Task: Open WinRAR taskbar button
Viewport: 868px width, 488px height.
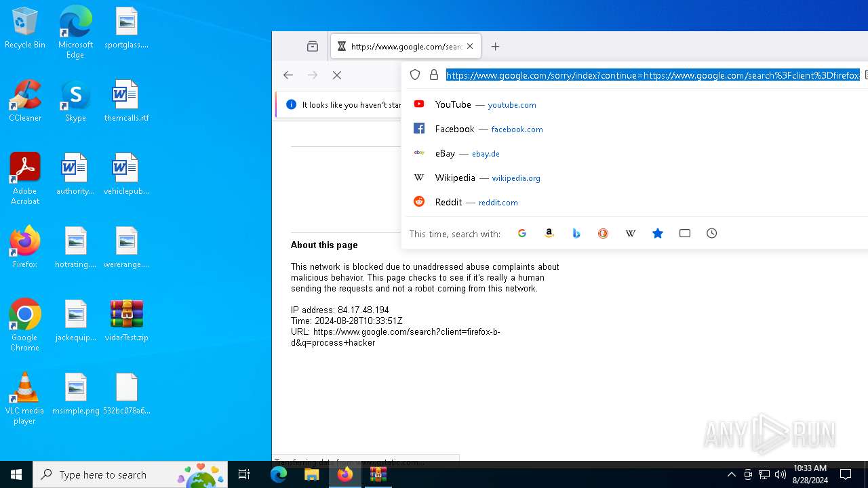Action: (378, 474)
